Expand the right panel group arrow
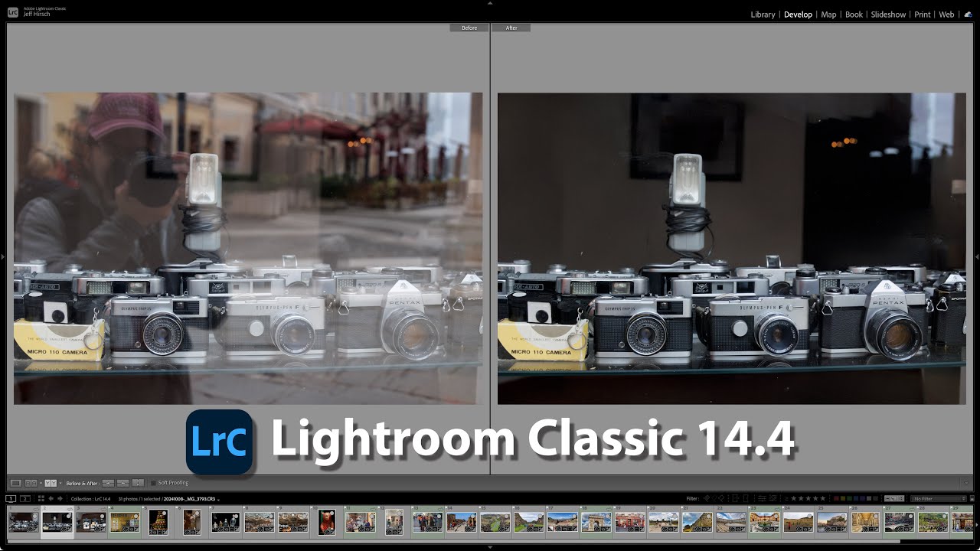This screenshot has height=551, width=980. pyautogui.click(x=978, y=257)
